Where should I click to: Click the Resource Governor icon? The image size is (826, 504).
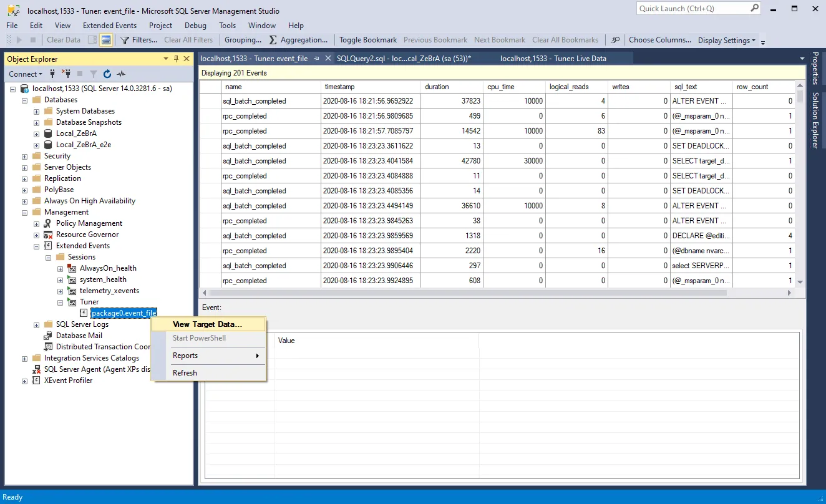coord(49,235)
